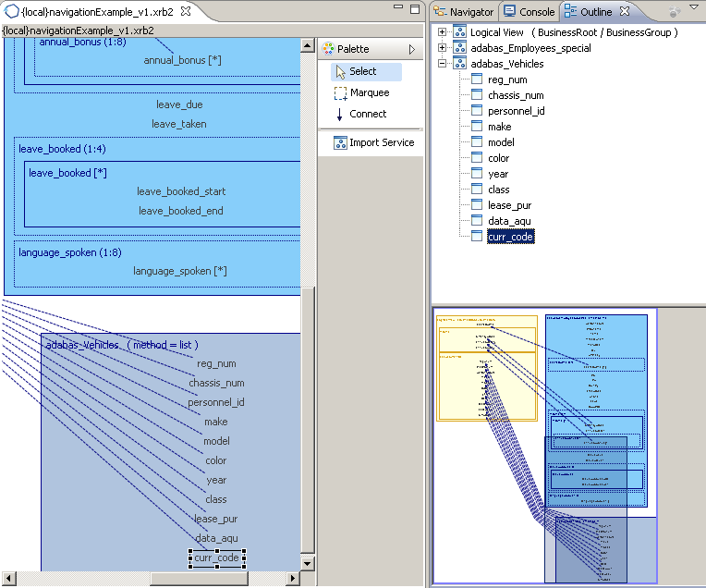Select the Select tool in Palette

pos(366,71)
